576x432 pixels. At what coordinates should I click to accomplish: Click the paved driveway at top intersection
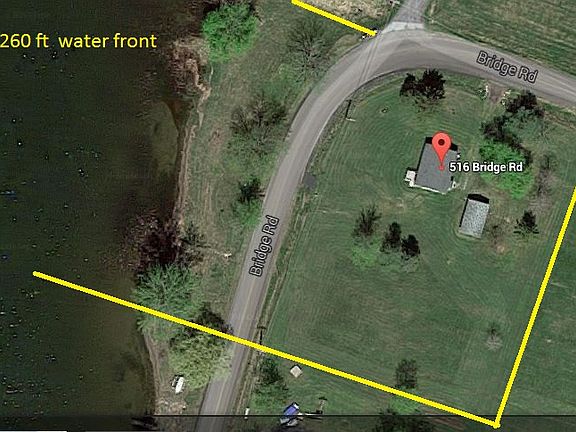(406, 17)
